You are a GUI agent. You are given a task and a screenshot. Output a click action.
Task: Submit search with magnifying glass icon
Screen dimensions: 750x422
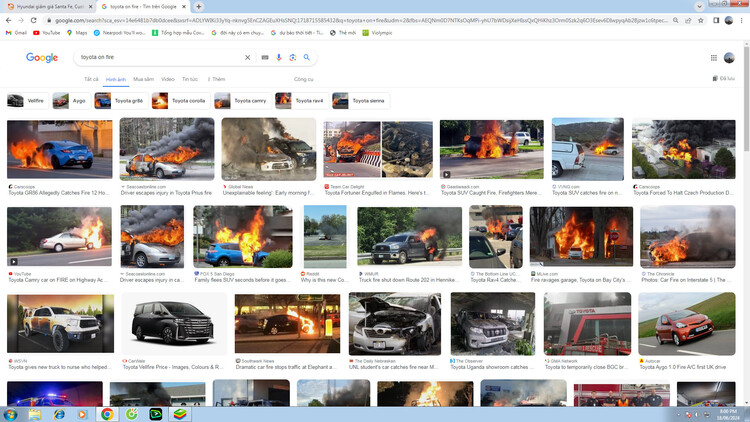[x=307, y=57]
